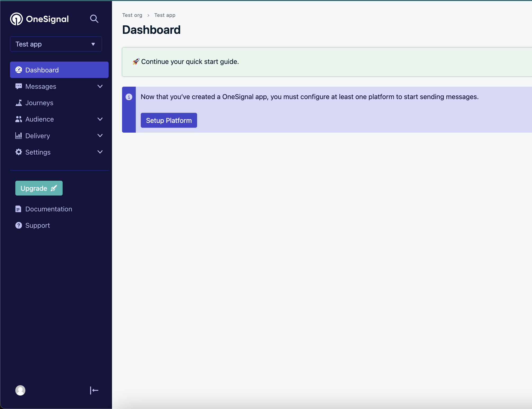Open the Test app selector dropdown

coord(56,44)
